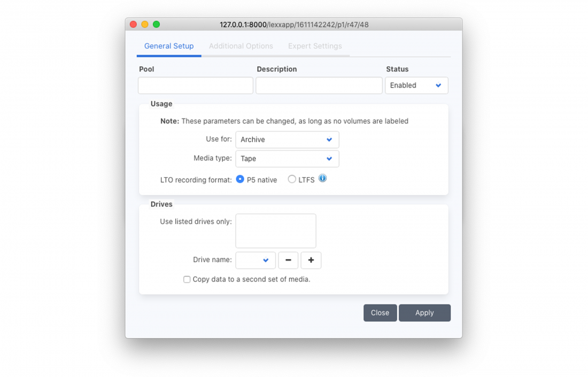588x377 pixels.
Task: Select the P5 native radio button
Action: click(x=240, y=179)
